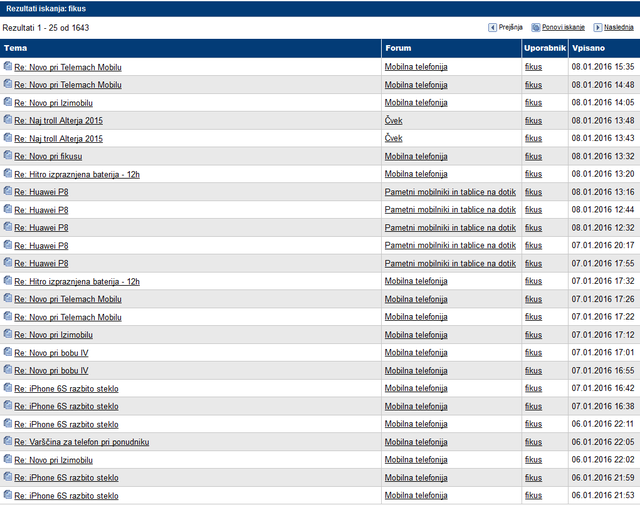Click the post icon in the 08.01.2016 12:32 row
Screen dimensions: 640x505
(x=8, y=227)
